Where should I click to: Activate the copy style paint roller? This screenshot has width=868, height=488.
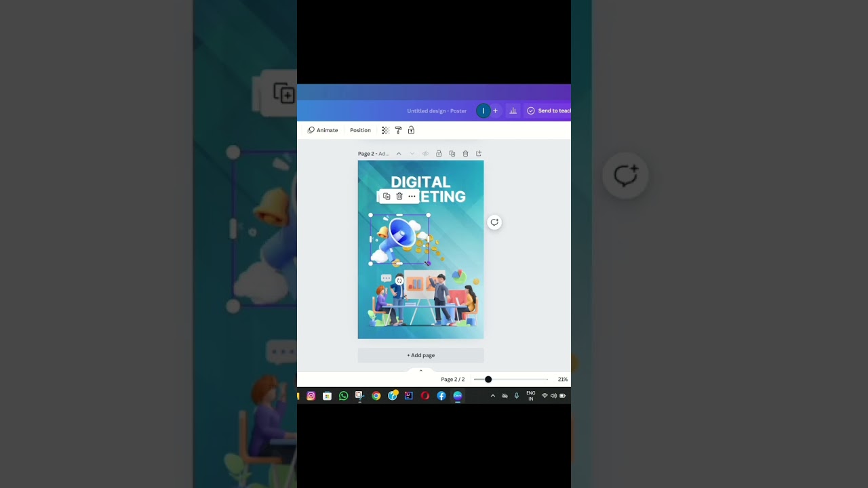coord(398,130)
